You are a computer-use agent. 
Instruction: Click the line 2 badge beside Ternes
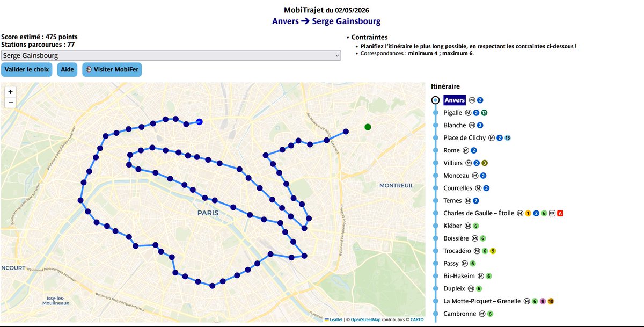(476, 201)
